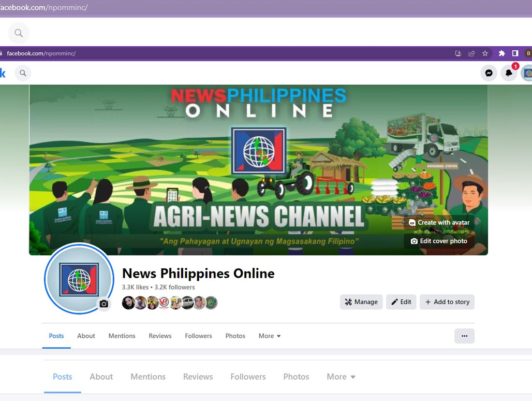Click the share page icon in address bar
The width and height of the screenshot is (532, 401).
coord(471,53)
